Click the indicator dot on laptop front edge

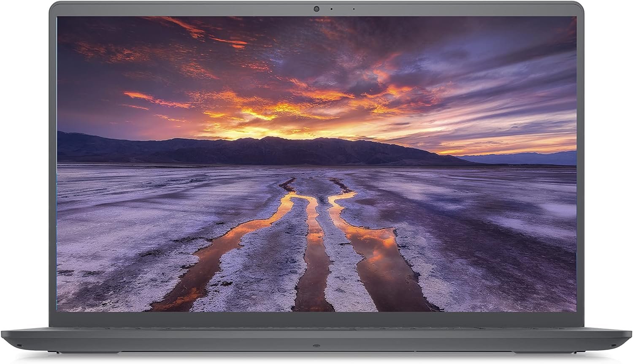click(x=316, y=346)
